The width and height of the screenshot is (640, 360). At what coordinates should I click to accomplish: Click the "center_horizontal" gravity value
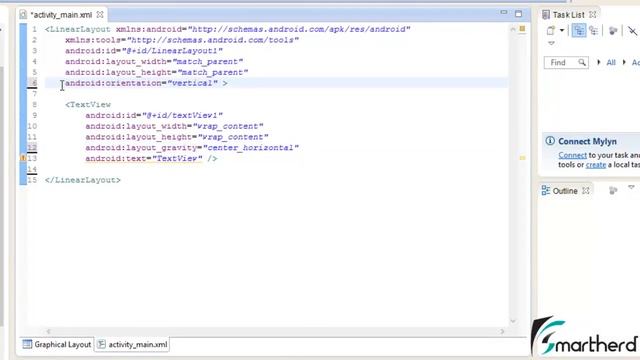251,148
